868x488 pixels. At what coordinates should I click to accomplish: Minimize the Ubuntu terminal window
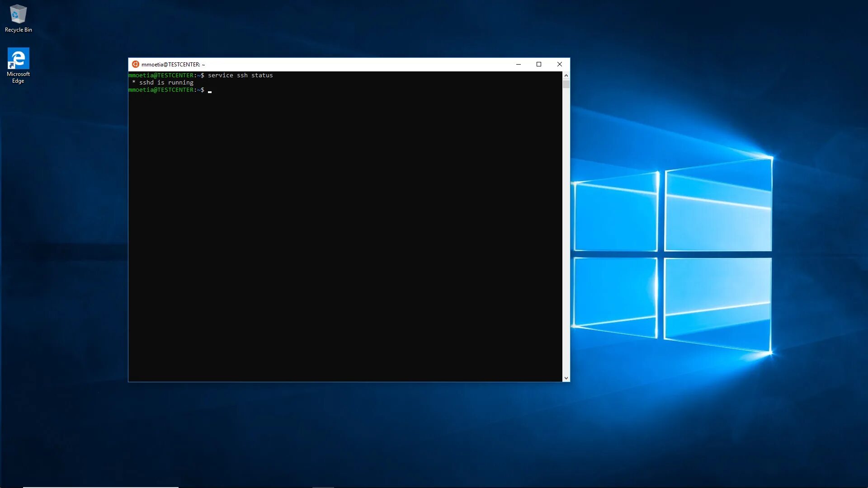click(x=519, y=64)
